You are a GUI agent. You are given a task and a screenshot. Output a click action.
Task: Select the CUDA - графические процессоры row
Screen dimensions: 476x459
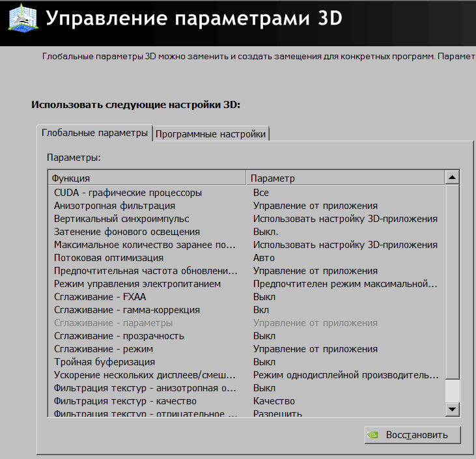point(128,193)
